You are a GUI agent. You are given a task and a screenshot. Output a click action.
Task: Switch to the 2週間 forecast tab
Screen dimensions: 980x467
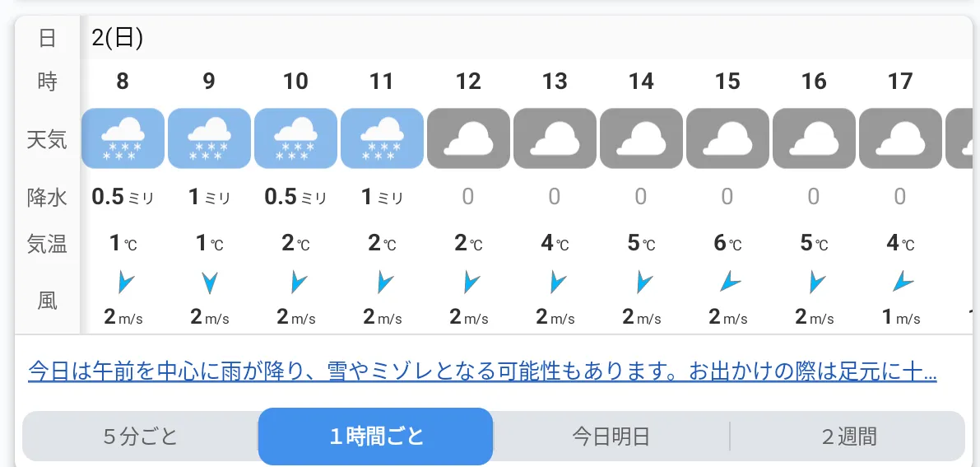pyautogui.click(x=848, y=437)
